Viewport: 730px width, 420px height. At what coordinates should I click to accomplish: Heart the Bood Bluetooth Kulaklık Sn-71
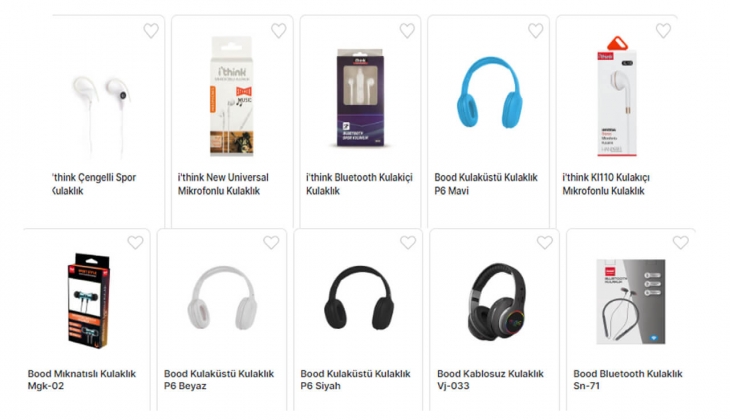click(x=681, y=242)
